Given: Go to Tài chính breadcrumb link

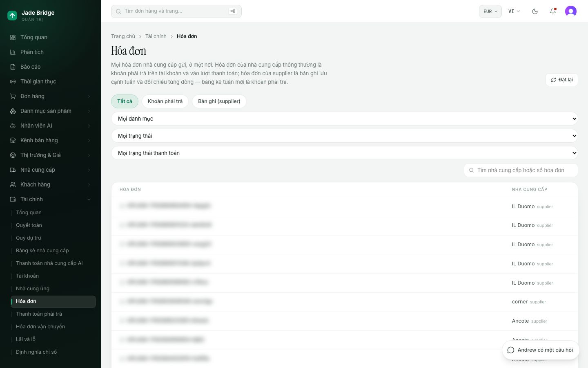Looking at the screenshot, I should tap(156, 36).
